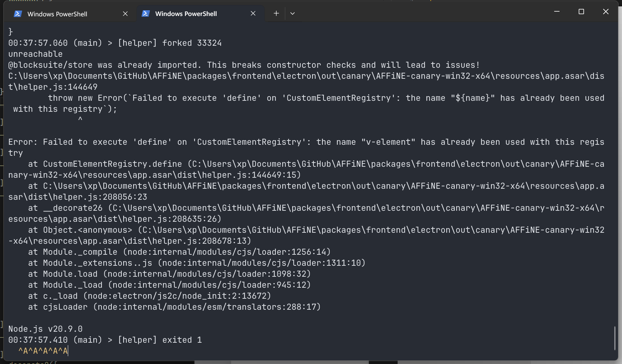The width and height of the screenshot is (622, 364).
Task: Expand the new tab profile dropdown chevron
Action: (293, 13)
